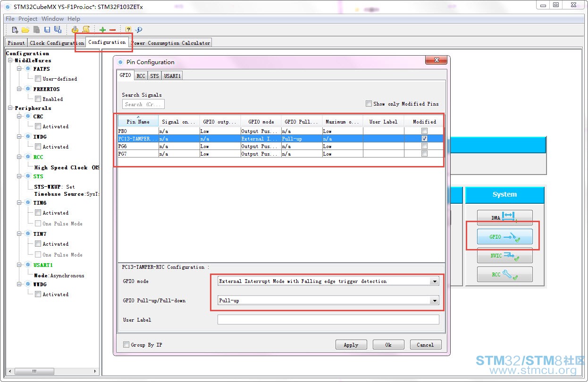This screenshot has width=588, height=382.
Task: Collapse the RCC tree node
Action: coord(20,157)
